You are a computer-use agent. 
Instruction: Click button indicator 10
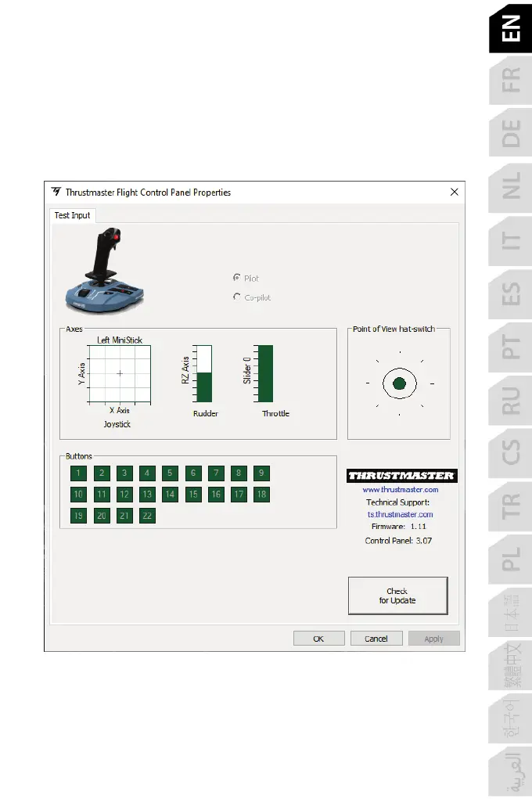point(78,495)
